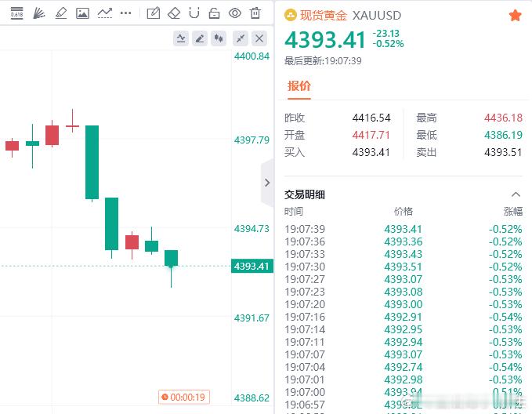Click the 开盘 value 4417.71
Image resolution: width=532 pixels, height=414 pixels.
point(371,135)
